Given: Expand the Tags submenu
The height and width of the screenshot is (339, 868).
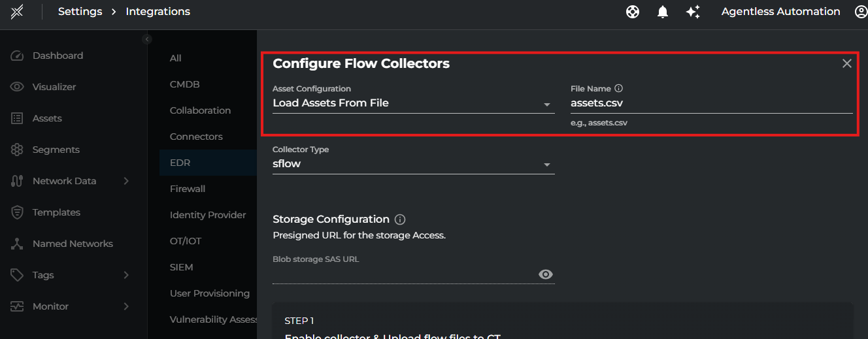Looking at the screenshot, I should [126, 275].
